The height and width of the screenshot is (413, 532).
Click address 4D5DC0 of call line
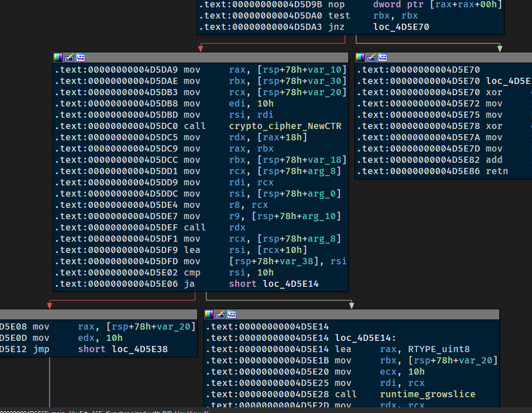point(116,126)
